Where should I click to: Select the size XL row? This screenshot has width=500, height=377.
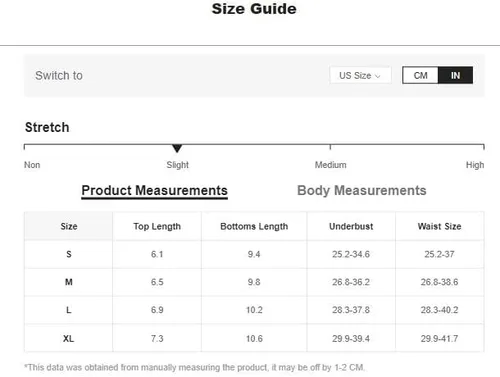254,338
